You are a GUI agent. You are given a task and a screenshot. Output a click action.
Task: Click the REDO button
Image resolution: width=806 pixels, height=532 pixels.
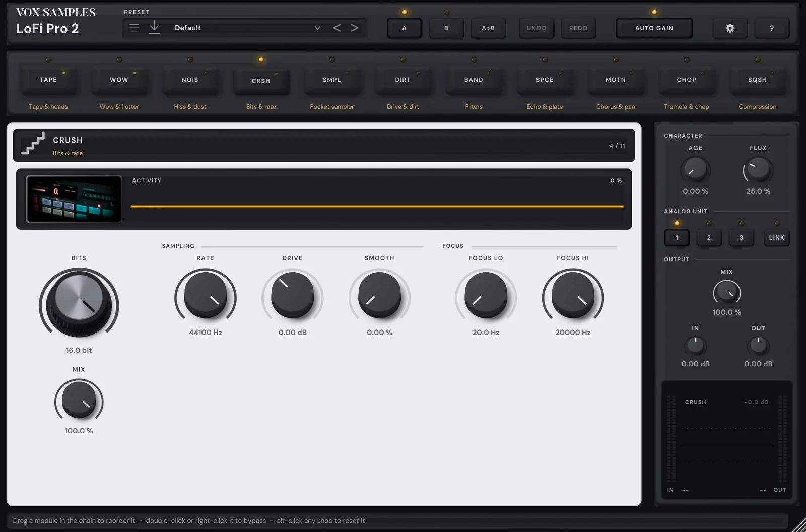point(578,28)
